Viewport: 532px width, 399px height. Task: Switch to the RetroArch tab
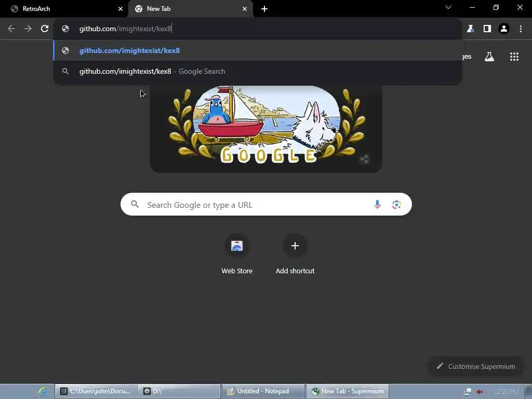(64, 9)
